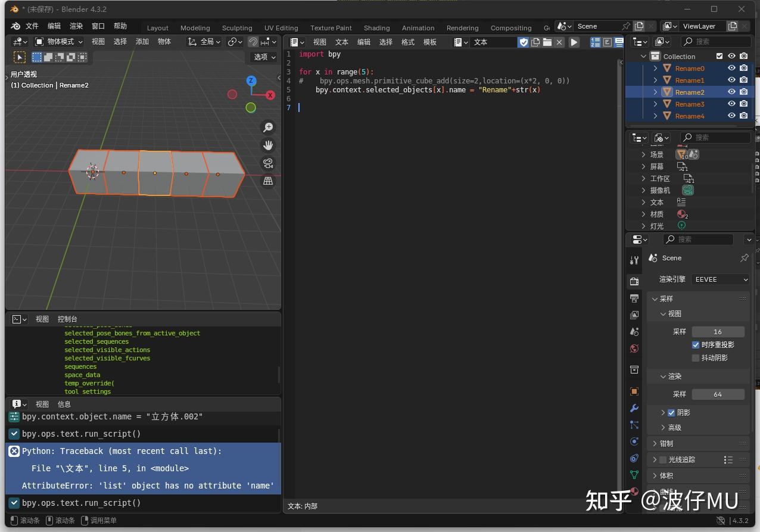Open the green Object Data Properties tab
The height and width of the screenshot is (532, 760).
634,475
